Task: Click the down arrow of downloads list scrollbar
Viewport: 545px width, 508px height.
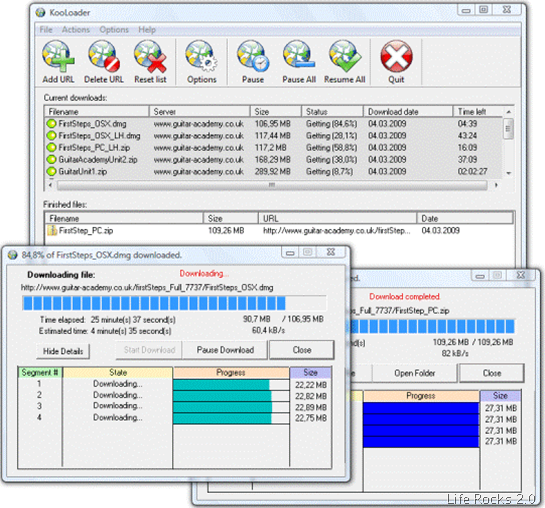Action: point(509,173)
